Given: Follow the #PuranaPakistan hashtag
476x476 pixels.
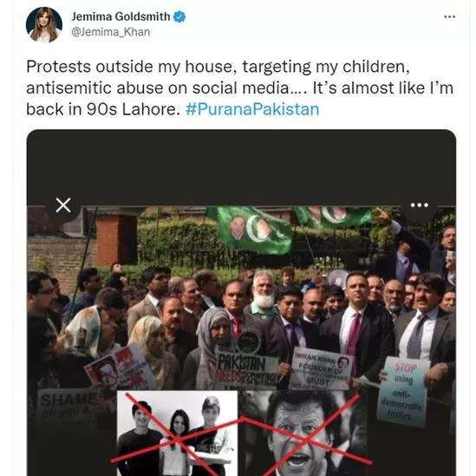Looking at the screenshot, I should (x=252, y=109).
